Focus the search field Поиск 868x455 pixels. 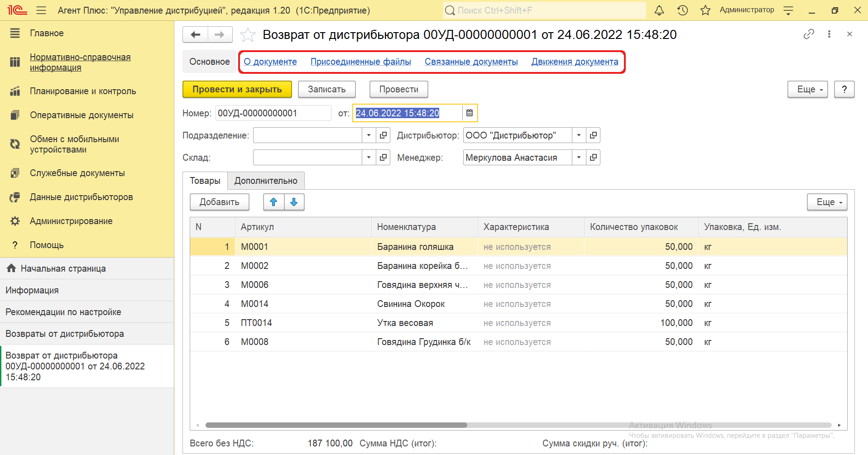coord(545,10)
